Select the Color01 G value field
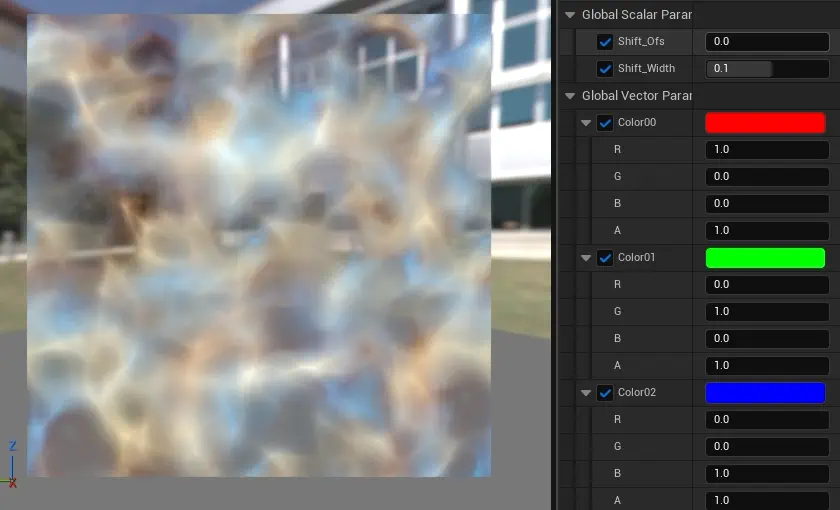Screen dimensions: 840x510 767,312
